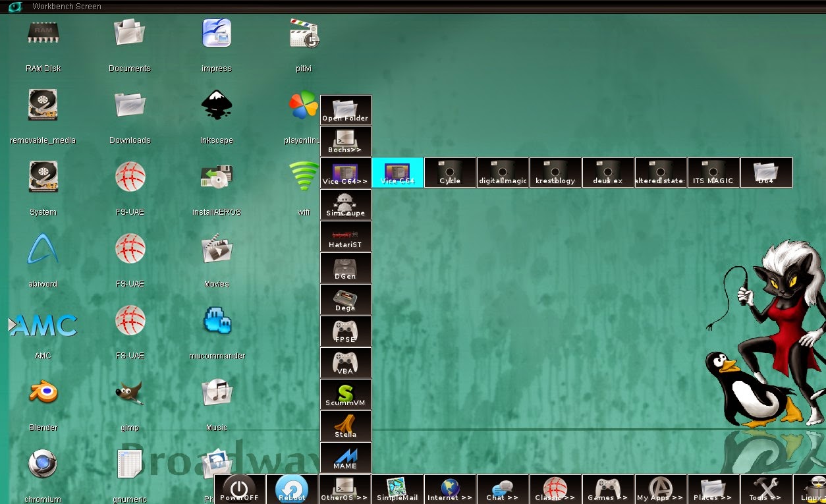
Task: Select the highlighted Vice C64 submenu item
Action: [398, 173]
